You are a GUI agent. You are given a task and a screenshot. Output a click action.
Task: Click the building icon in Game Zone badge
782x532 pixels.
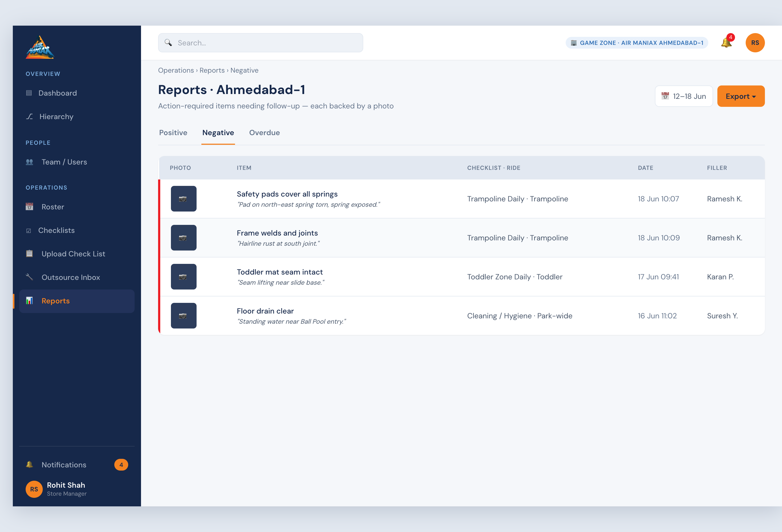point(574,43)
